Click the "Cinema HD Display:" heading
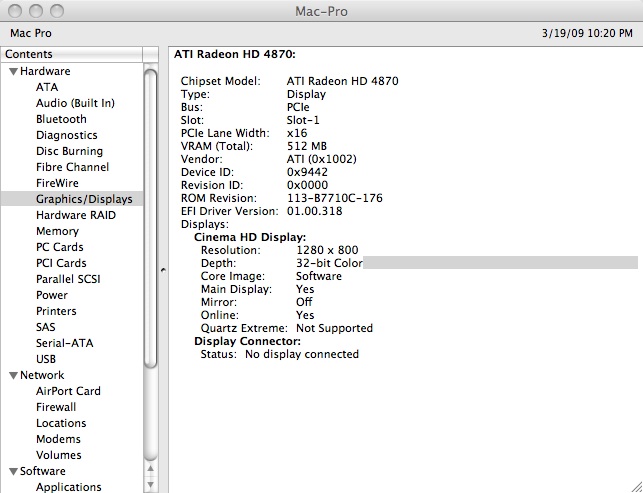The image size is (643, 493). tap(250, 237)
